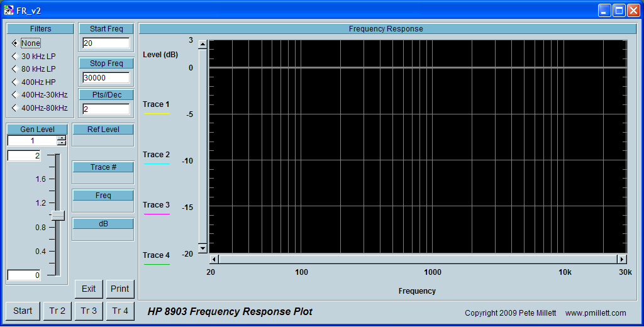Click the Stop Freq input field
Viewport: 644px width, 327px height.
[106, 78]
